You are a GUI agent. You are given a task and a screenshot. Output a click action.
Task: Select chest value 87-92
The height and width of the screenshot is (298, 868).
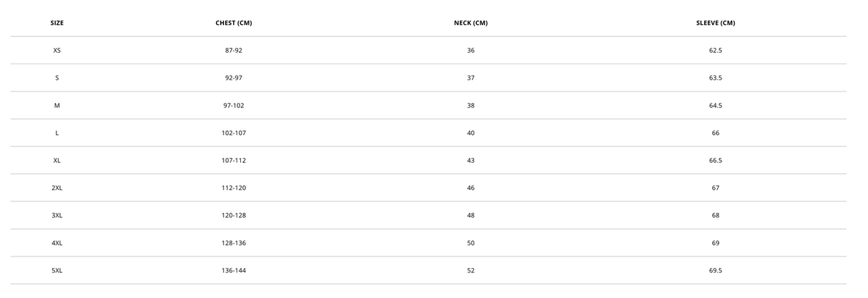234,51
